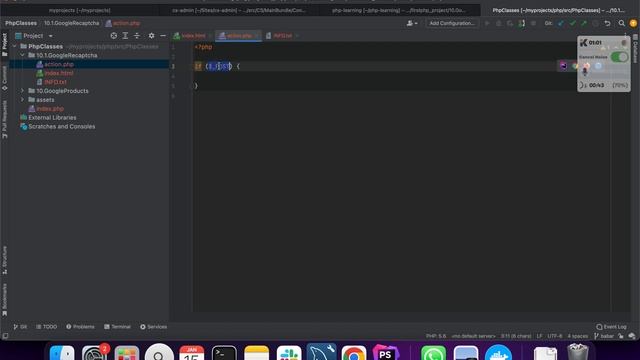The height and width of the screenshot is (360, 640).
Task: Expand the assets folder
Action: [22, 100]
